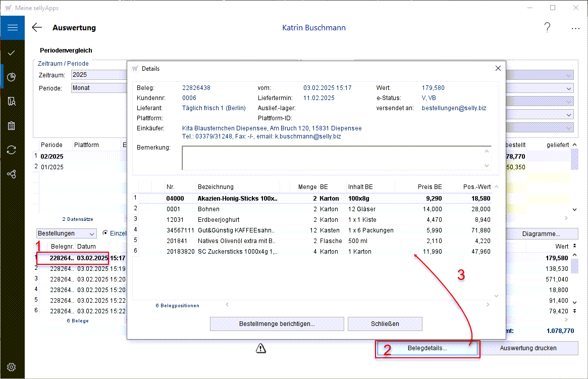
Task: Open the clipboard list sidebar icon
Action: click(12, 125)
